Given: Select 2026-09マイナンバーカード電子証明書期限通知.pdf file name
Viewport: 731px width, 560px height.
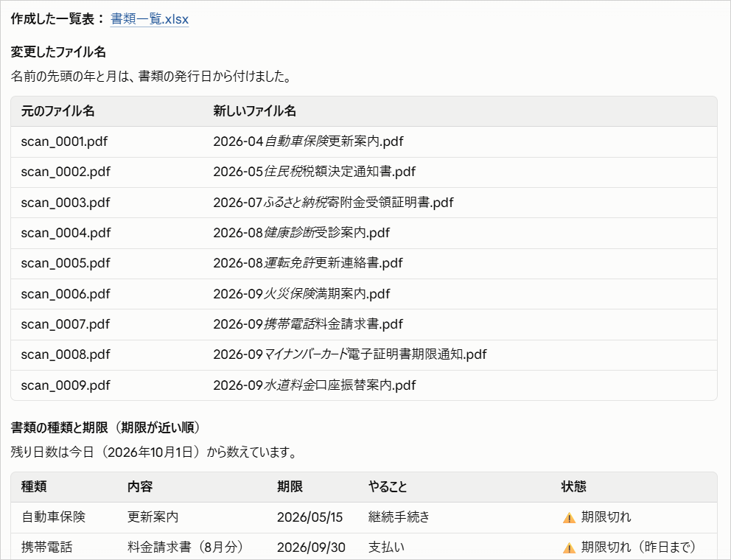Looking at the screenshot, I should (350, 355).
